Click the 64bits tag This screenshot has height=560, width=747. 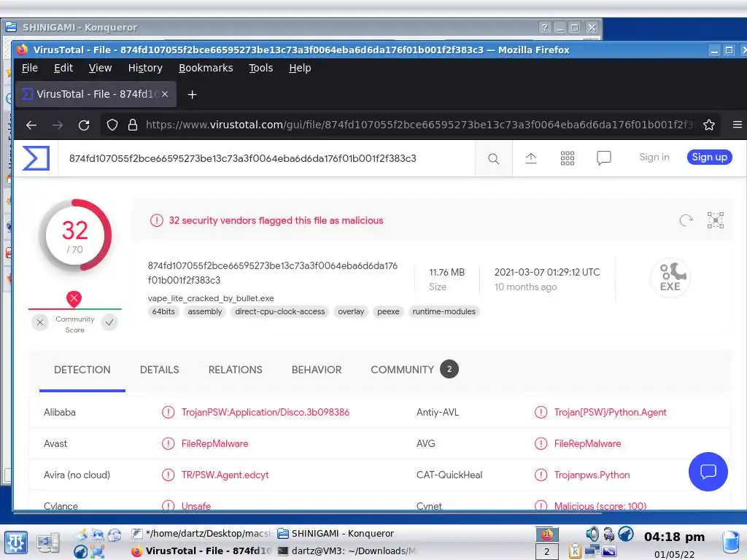pyautogui.click(x=163, y=311)
